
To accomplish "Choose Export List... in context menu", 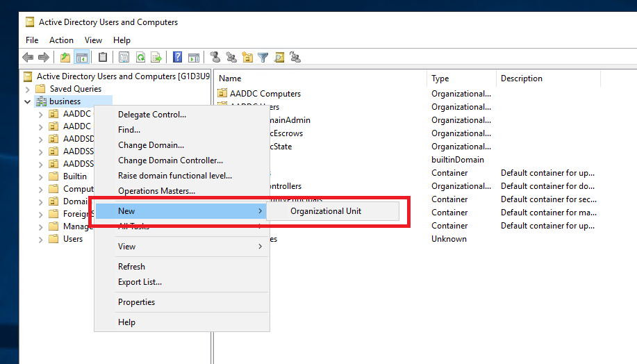I will click(x=182, y=282).
